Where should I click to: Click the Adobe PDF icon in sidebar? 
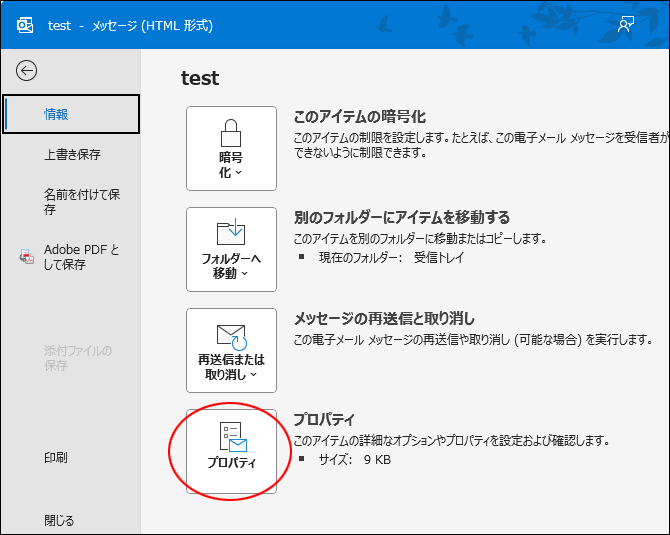click(27, 257)
